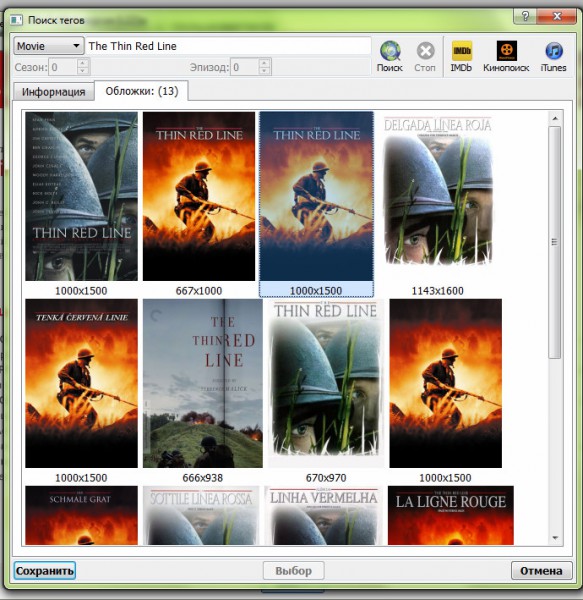Select the untitled fire cover labeled 1000x1500

click(x=446, y=383)
